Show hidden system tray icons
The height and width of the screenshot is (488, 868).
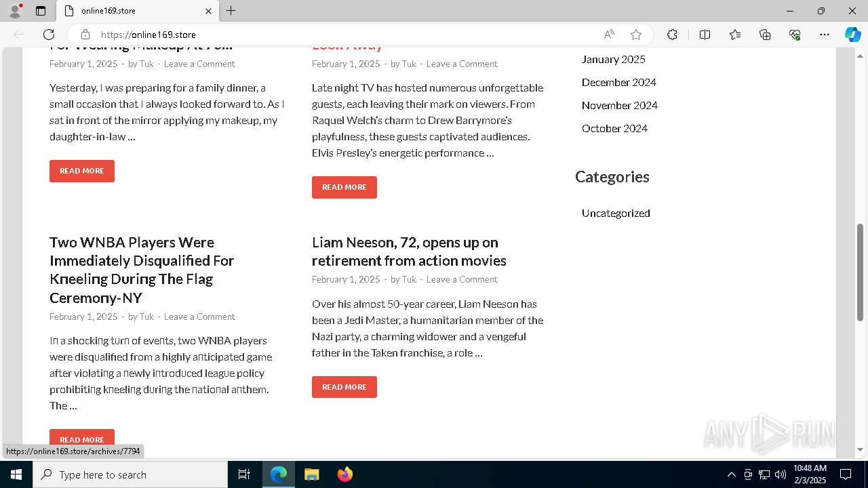pyautogui.click(x=731, y=474)
